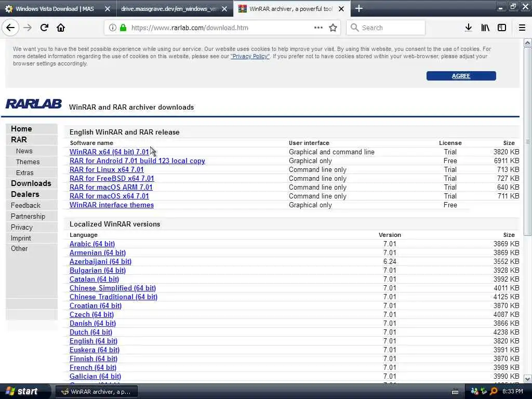Screen dimensions: 532x399
Task: Download Chinese Simplified (64 bit) version
Action: coord(113,288)
